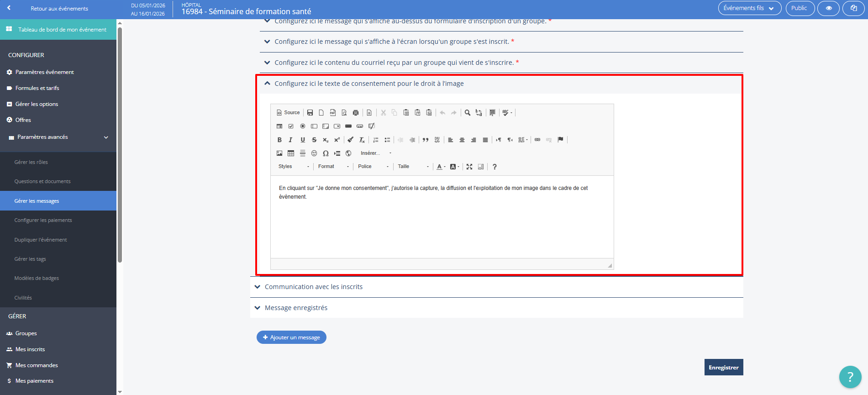Click Ajouter un message button
Image resolution: width=868 pixels, height=395 pixels.
[291, 337]
